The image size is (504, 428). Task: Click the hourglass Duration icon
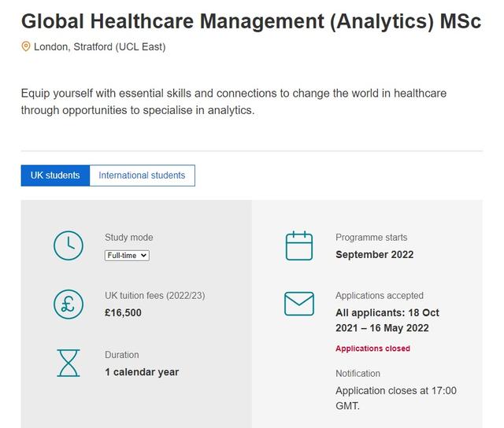click(69, 363)
